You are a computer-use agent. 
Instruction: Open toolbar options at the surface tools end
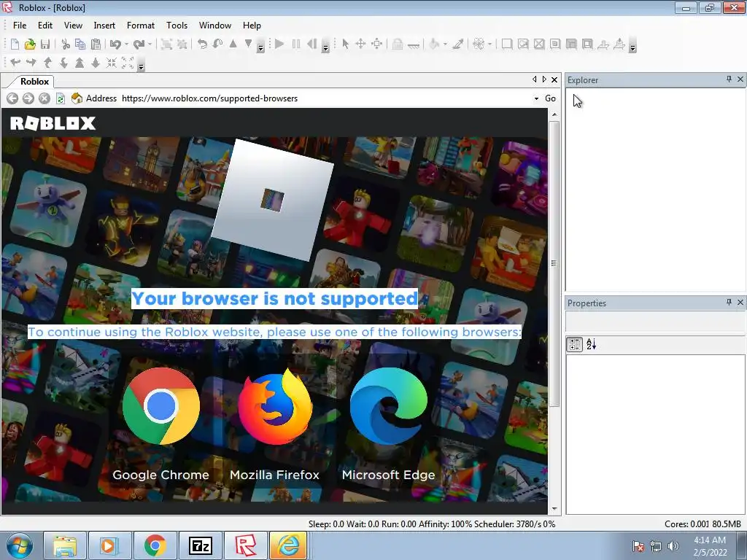[632, 47]
